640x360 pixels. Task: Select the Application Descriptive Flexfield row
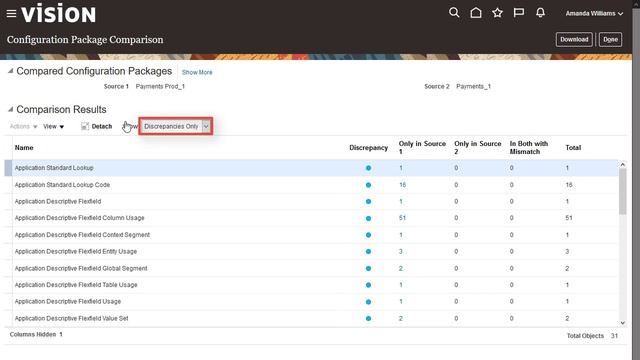point(311,202)
